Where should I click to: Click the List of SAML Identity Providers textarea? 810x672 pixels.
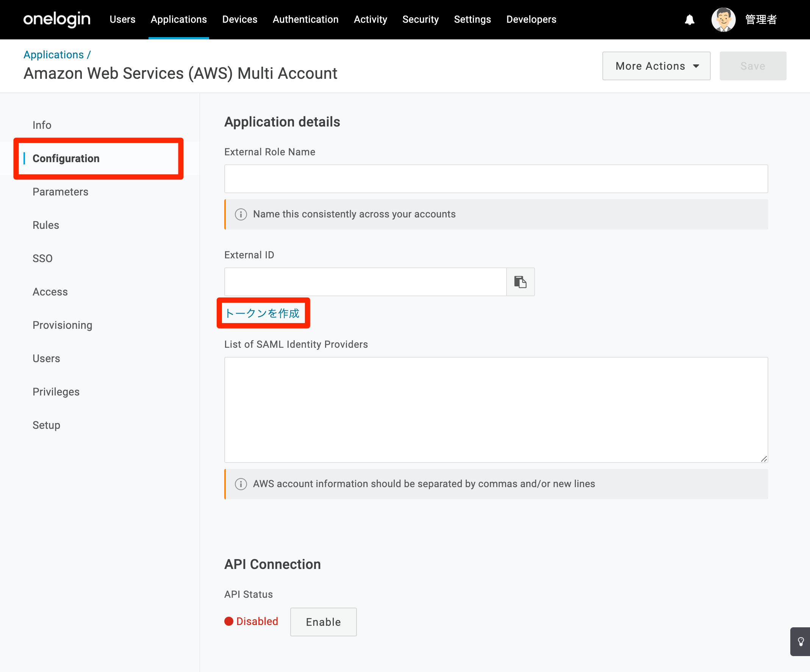[496, 410]
